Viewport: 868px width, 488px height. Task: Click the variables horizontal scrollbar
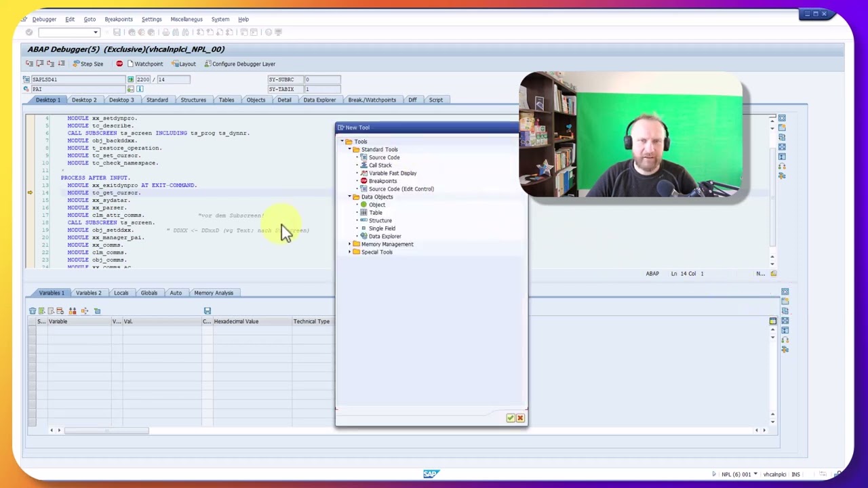(106, 430)
